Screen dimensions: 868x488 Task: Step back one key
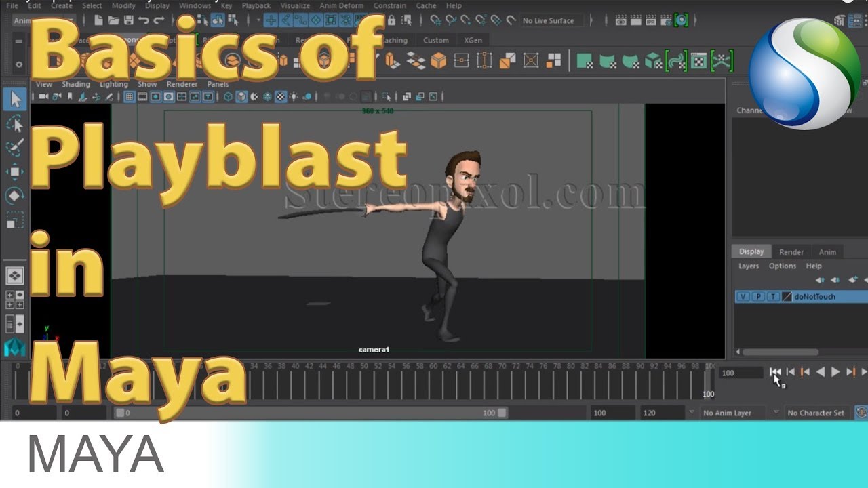(805, 371)
